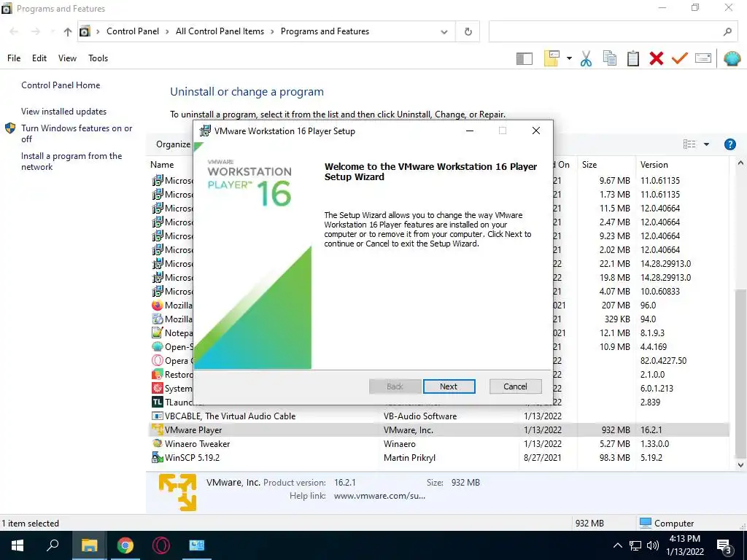Click the Rename toolbar icon
Viewport: 747px width, 560px height.
click(x=703, y=58)
